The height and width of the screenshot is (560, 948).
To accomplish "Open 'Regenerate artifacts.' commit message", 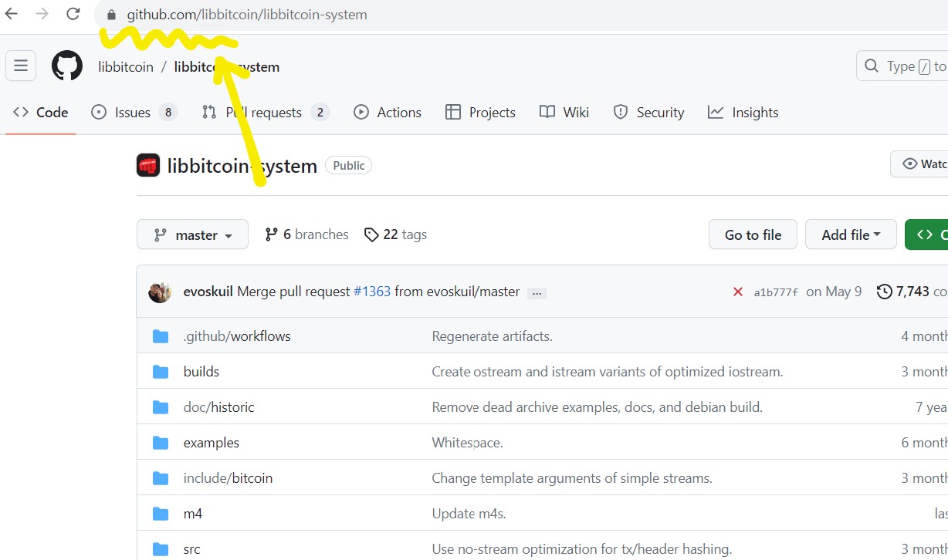I will [492, 336].
